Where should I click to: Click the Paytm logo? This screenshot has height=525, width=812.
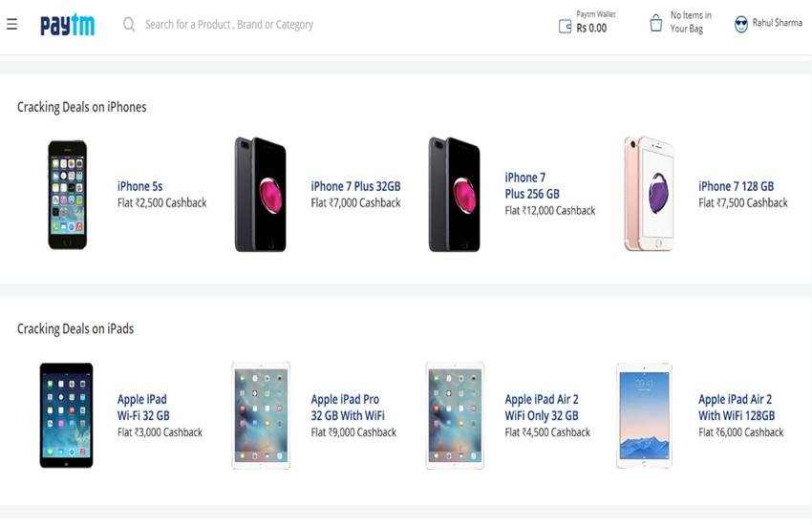pyautogui.click(x=67, y=25)
